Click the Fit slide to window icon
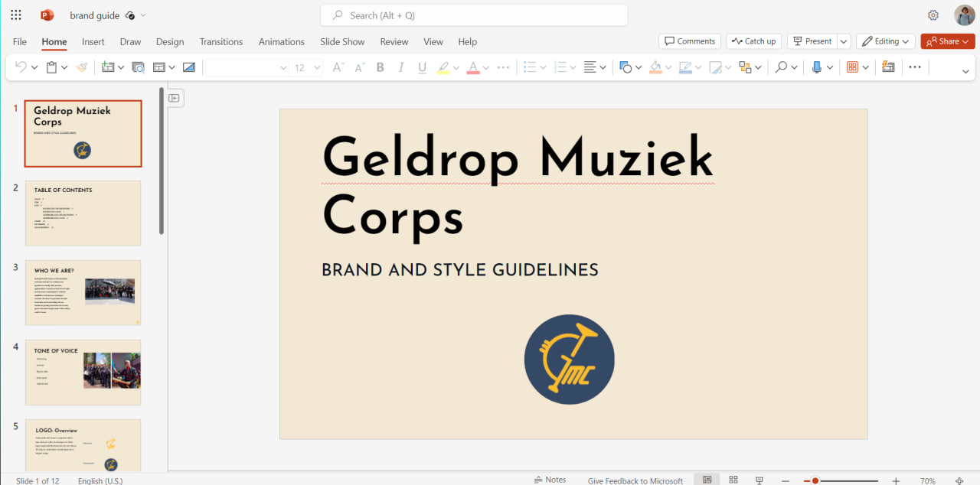The width and height of the screenshot is (980, 485). point(959,480)
